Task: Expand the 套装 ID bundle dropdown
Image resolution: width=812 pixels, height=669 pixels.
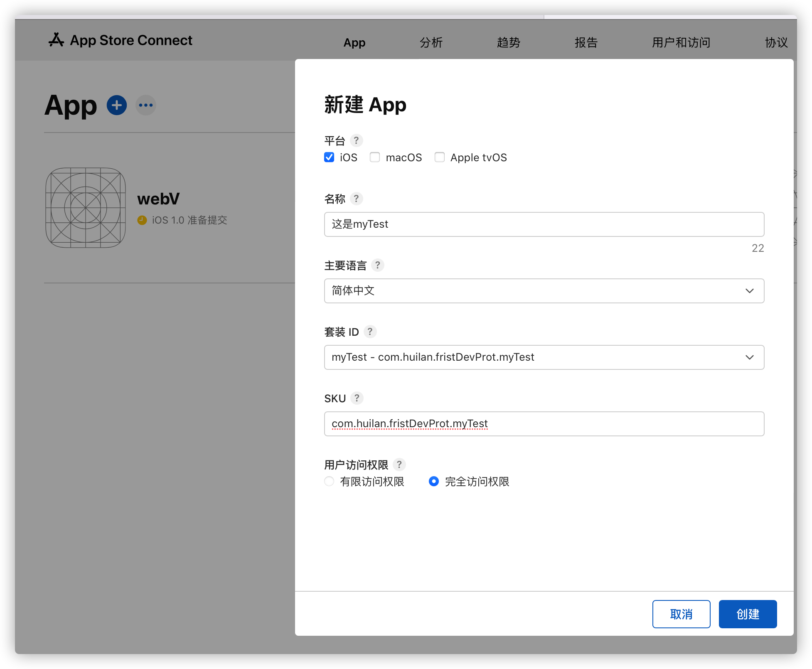Action: point(544,357)
